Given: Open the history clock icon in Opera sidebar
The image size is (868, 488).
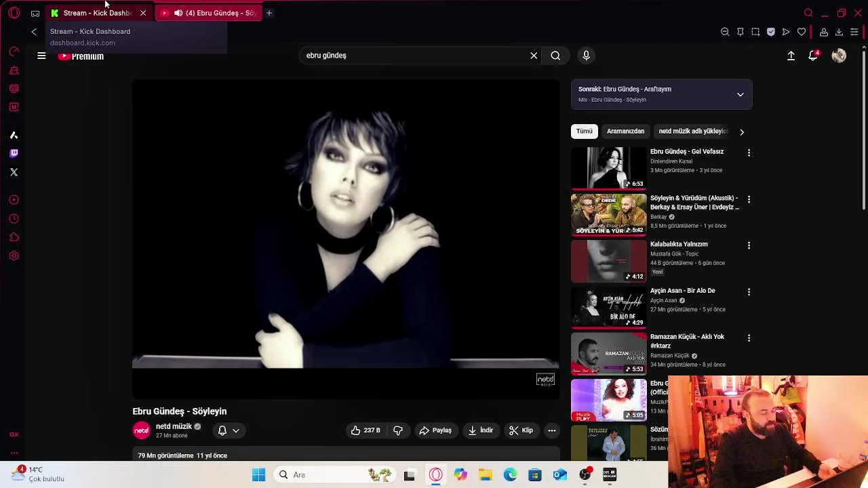Looking at the screenshot, I should tap(14, 219).
